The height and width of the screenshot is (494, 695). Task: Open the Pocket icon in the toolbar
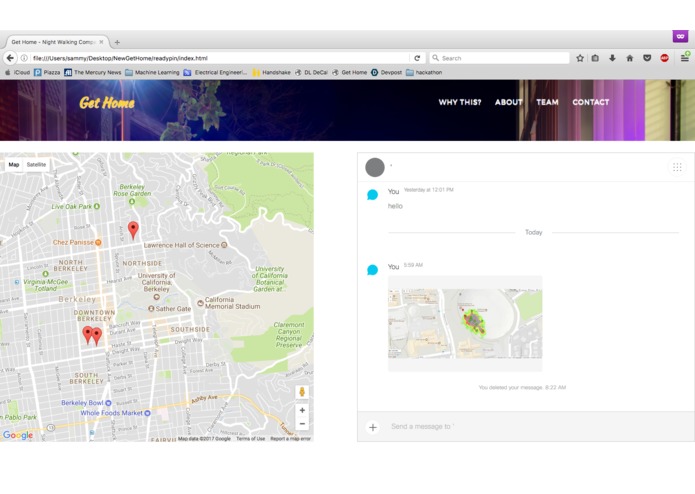(x=647, y=58)
